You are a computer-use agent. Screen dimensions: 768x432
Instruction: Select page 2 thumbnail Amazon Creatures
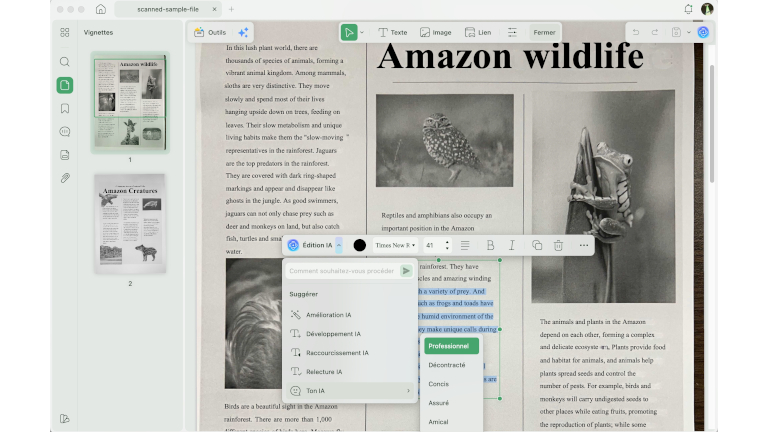[x=130, y=223]
